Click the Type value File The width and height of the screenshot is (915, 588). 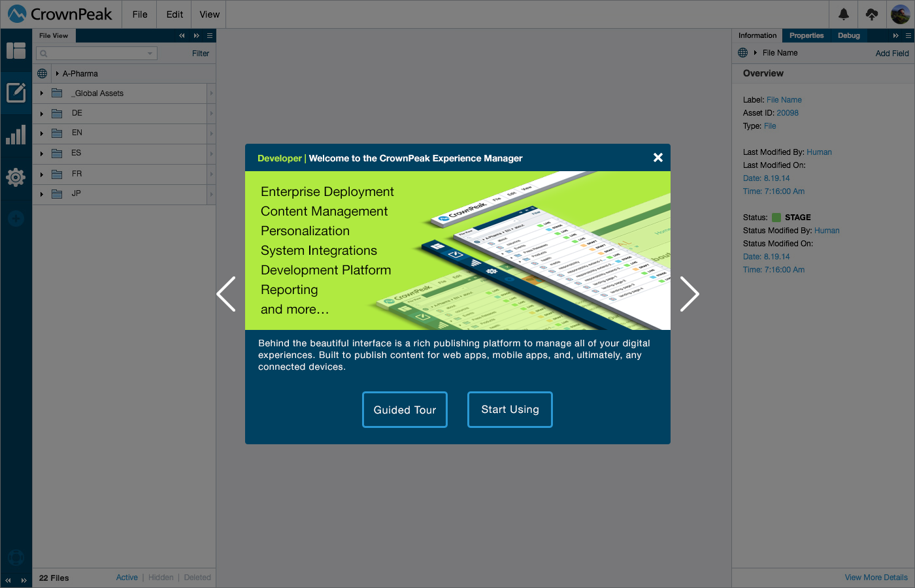(x=770, y=126)
